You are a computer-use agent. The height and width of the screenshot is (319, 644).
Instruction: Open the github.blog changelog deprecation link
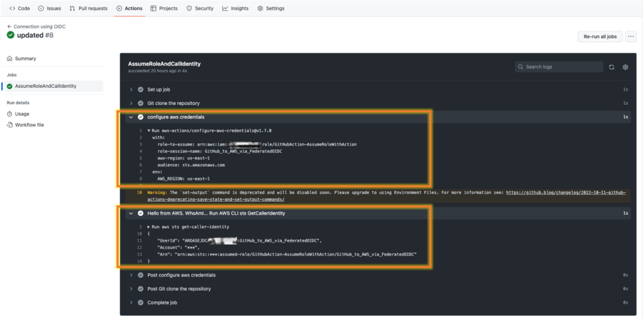pyautogui.click(x=387, y=195)
